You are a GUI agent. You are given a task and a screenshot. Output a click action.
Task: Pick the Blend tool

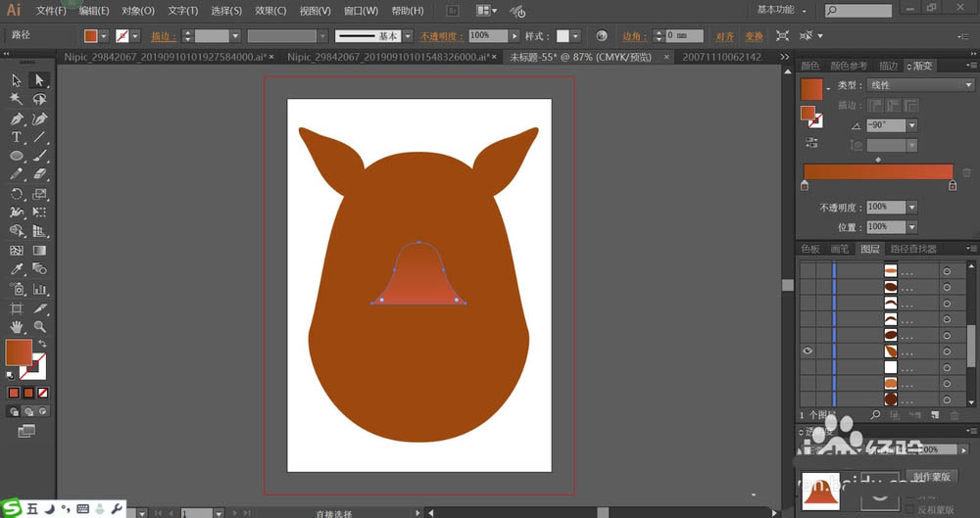click(x=39, y=269)
